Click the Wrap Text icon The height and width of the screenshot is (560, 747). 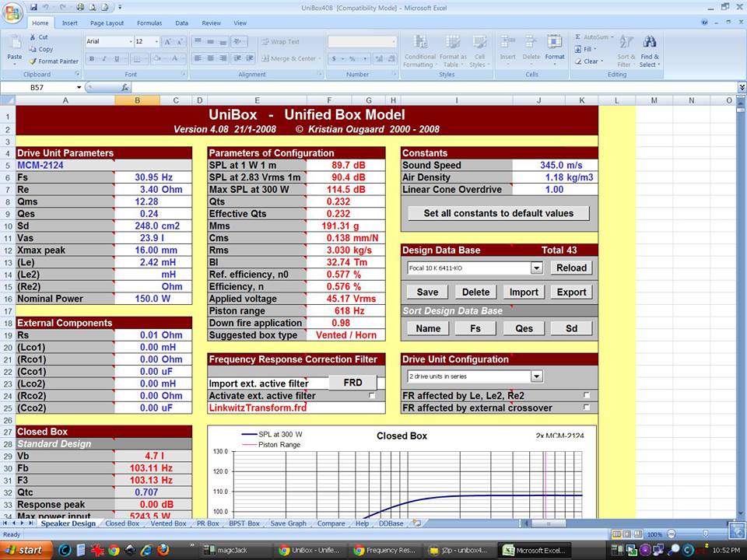tap(266, 42)
